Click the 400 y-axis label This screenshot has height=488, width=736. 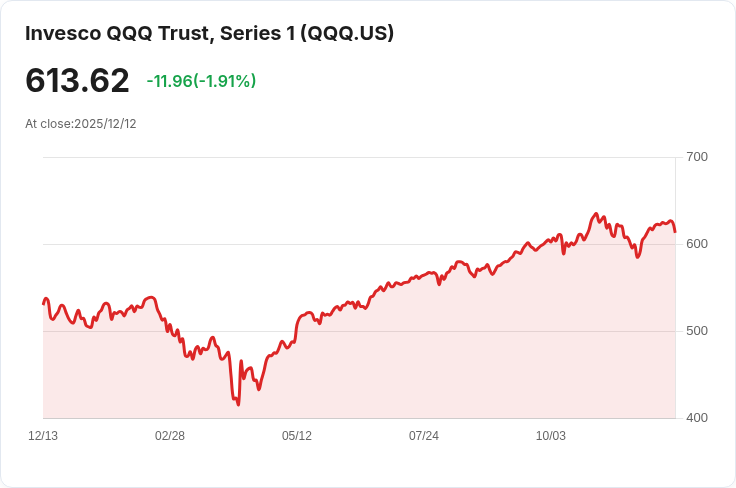coord(697,418)
